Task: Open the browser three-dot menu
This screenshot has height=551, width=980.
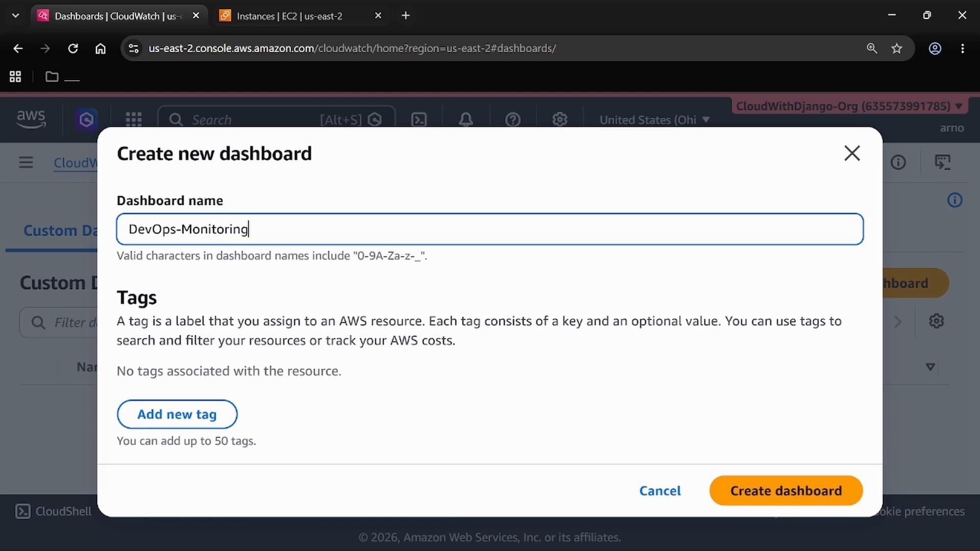Action: (x=963, y=48)
